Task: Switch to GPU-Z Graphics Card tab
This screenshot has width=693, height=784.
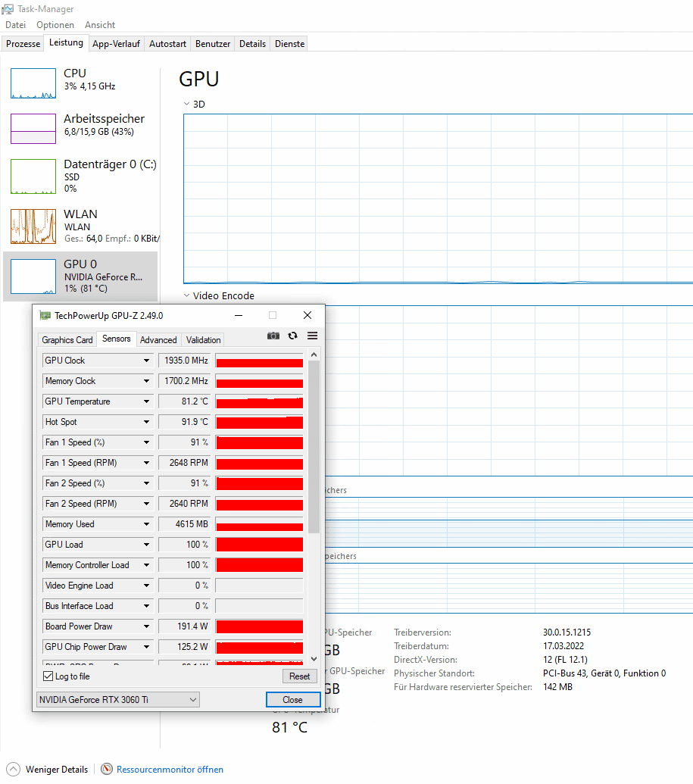Action: pos(67,340)
